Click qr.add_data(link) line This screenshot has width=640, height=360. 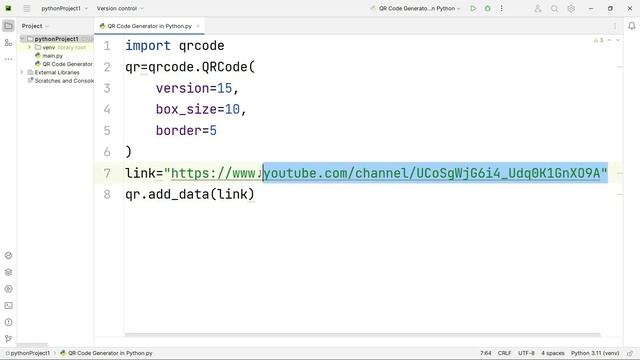pos(190,194)
